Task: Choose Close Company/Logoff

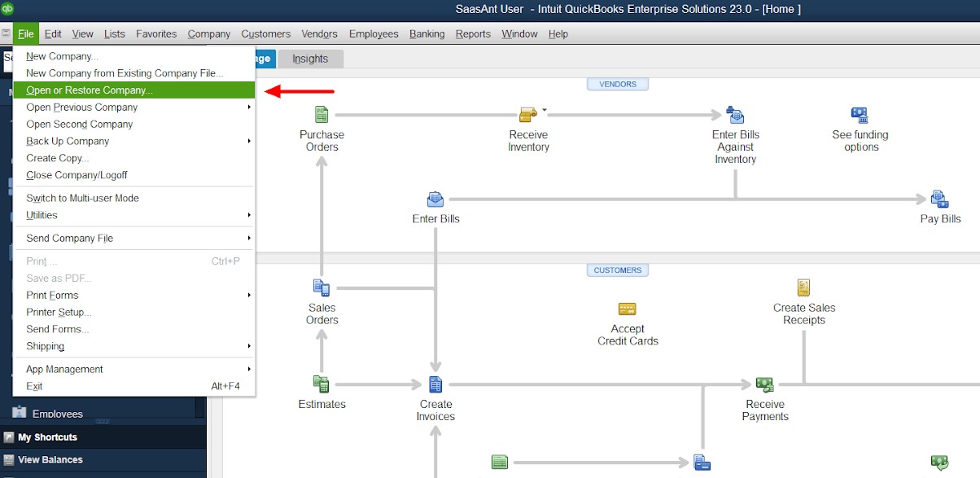Action: (134, 176)
